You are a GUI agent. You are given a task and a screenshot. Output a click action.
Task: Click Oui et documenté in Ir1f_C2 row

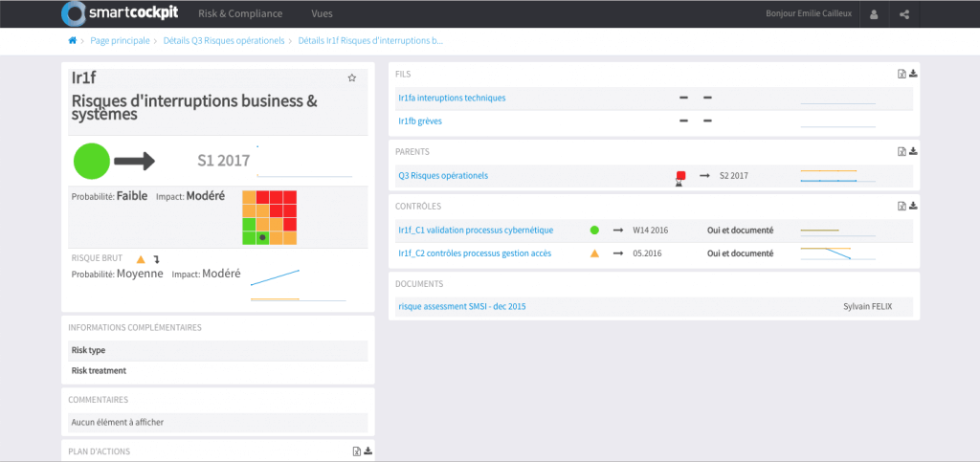740,253
